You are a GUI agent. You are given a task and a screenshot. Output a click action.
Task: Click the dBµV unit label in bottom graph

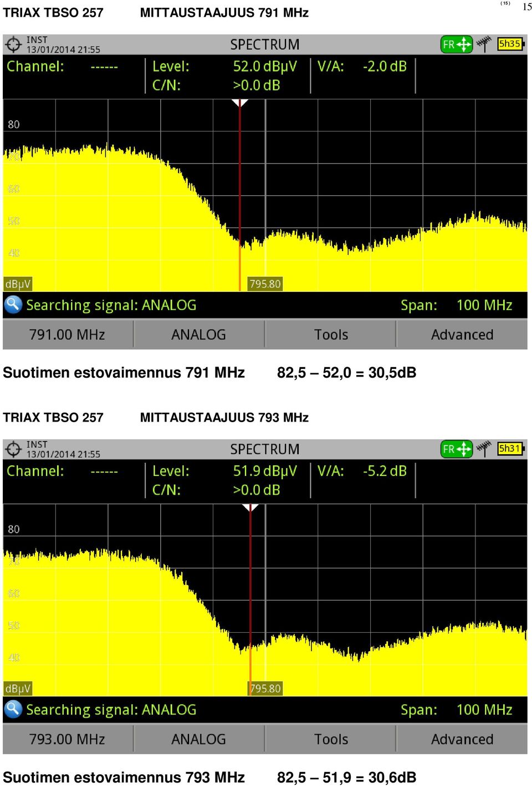click(x=18, y=688)
